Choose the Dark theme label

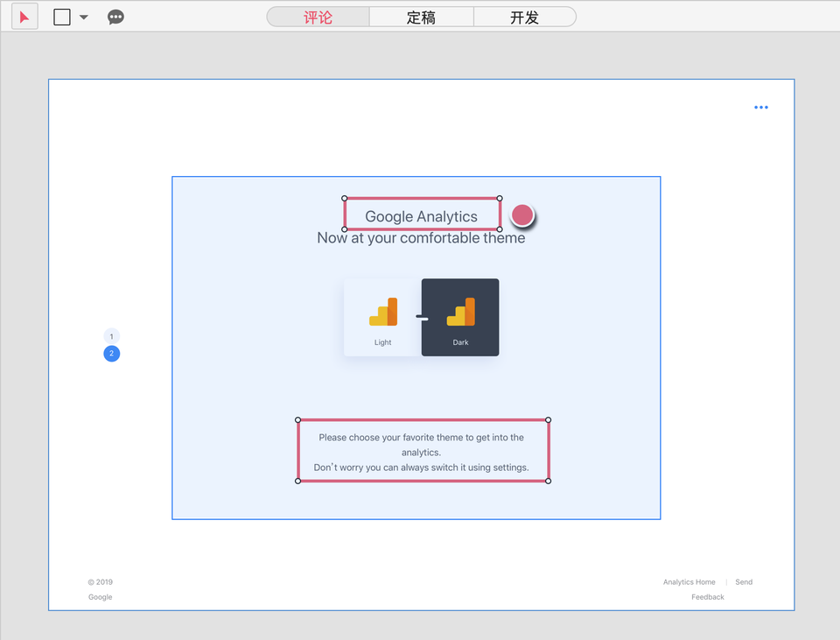(x=460, y=342)
